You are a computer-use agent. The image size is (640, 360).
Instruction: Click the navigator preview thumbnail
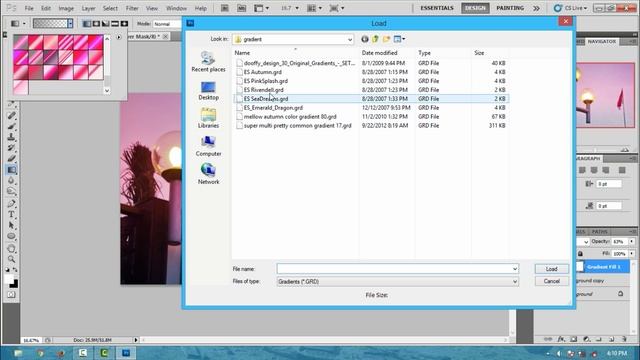click(605, 95)
